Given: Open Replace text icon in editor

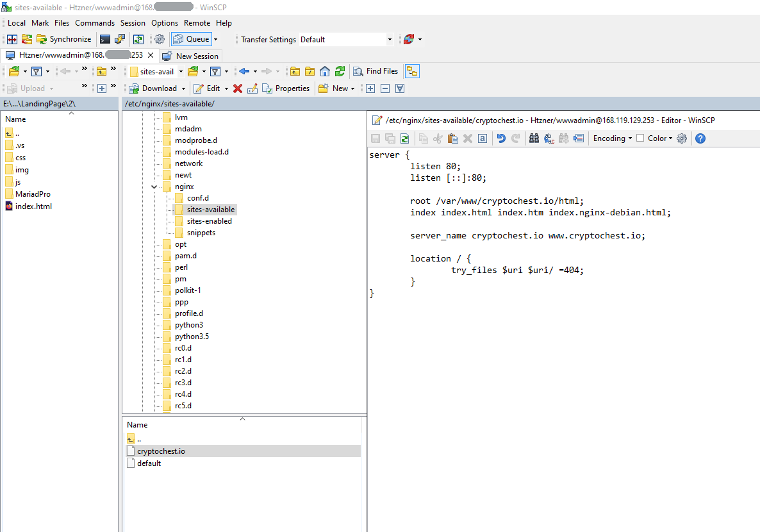Looking at the screenshot, I should coord(549,138).
